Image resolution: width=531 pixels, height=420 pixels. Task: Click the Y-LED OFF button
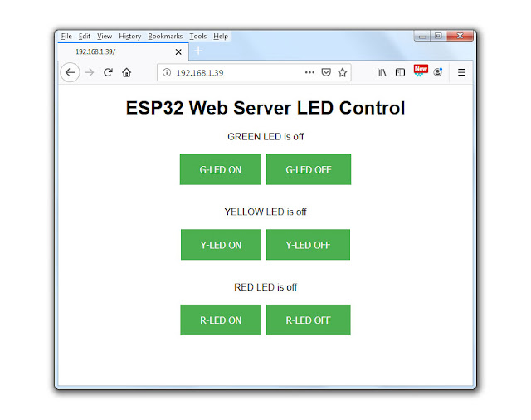pyautogui.click(x=308, y=245)
